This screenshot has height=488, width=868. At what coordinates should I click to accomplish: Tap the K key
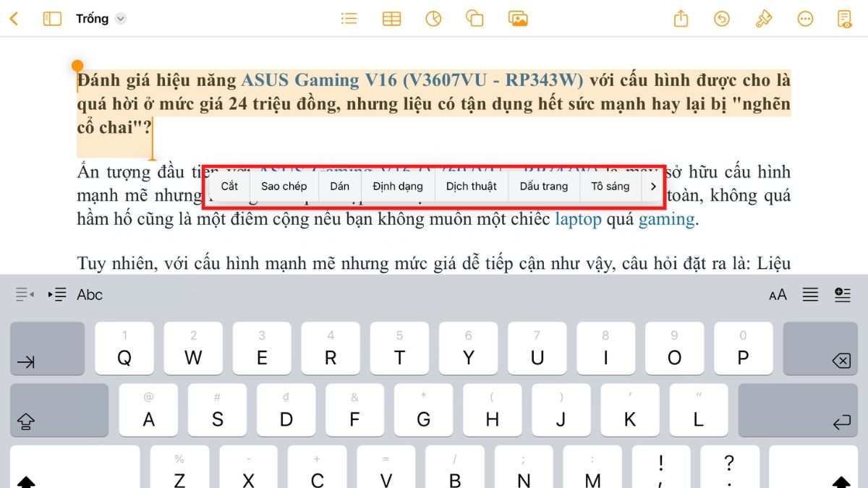pyautogui.click(x=629, y=410)
